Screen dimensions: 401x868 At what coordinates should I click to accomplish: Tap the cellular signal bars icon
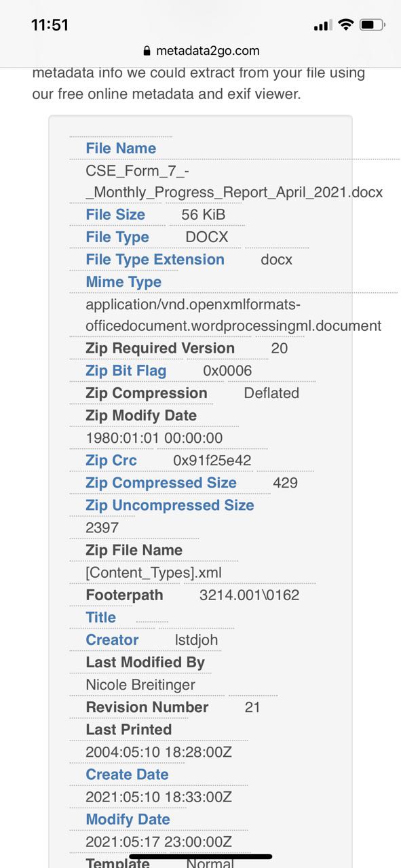pos(322,26)
